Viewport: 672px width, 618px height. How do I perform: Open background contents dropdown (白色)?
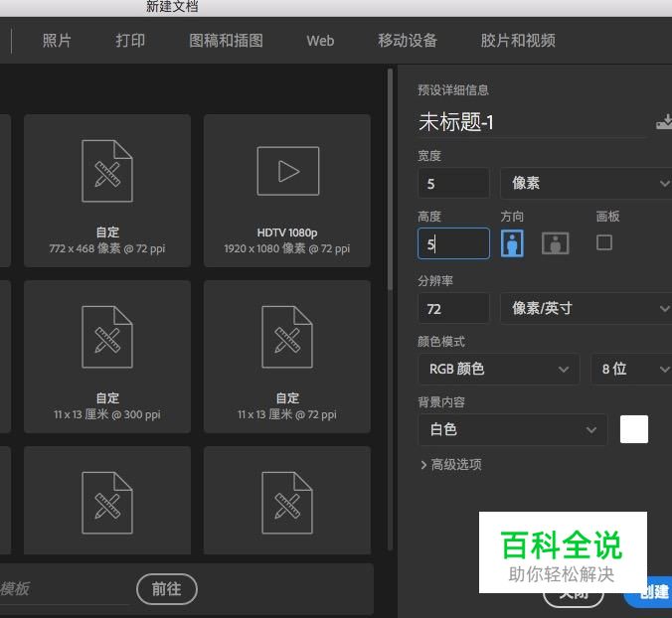point(512,429)
